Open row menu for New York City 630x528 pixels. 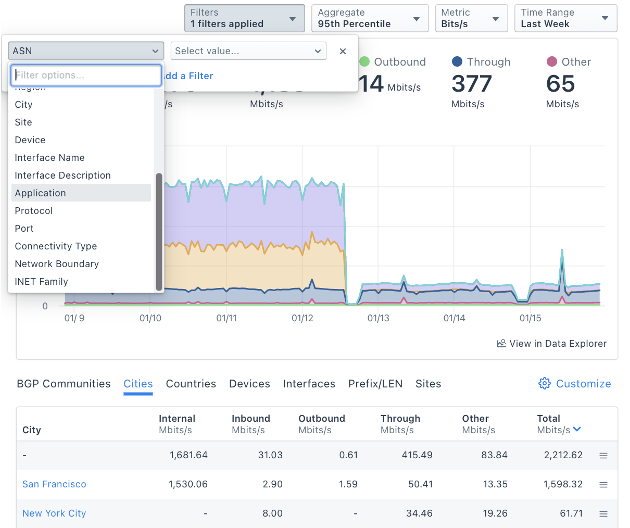(603, 513)
